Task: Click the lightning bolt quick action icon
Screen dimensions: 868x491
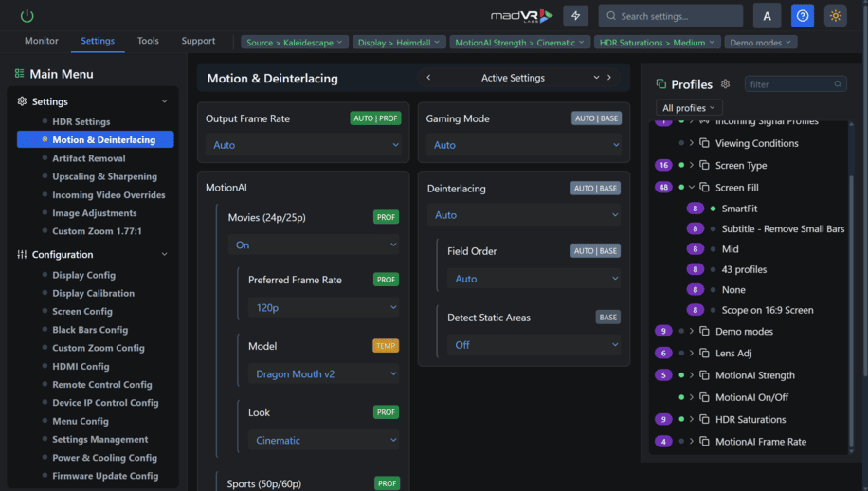Action: tap(575, 15)
